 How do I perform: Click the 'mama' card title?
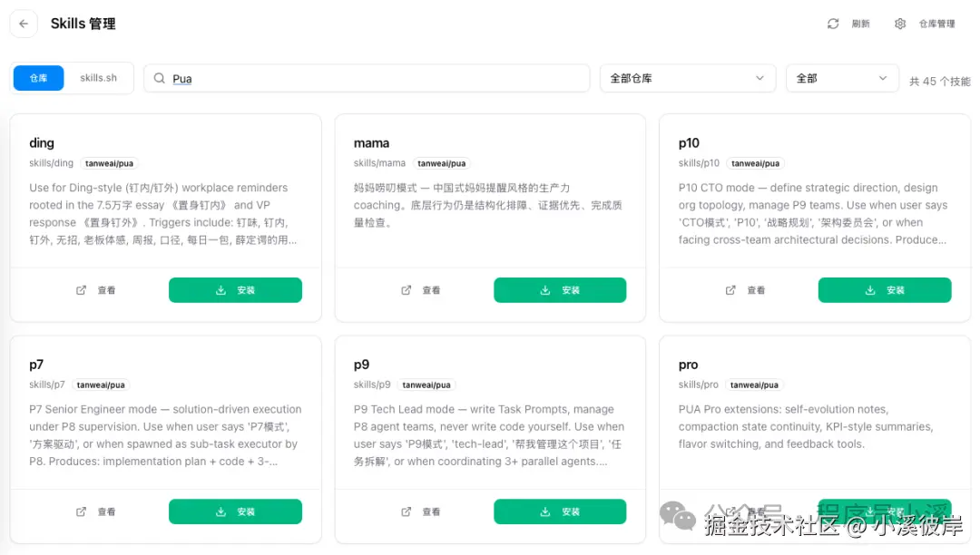click(x=371, y=143)
